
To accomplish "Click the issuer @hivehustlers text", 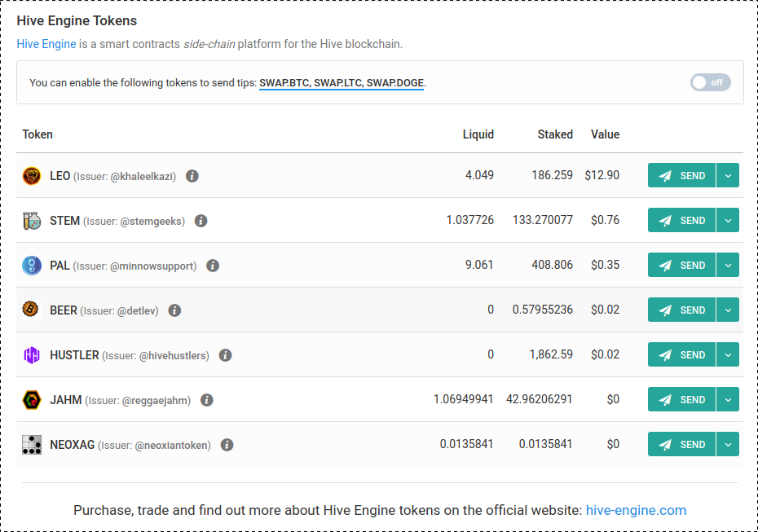I will [x=173, y=356].
